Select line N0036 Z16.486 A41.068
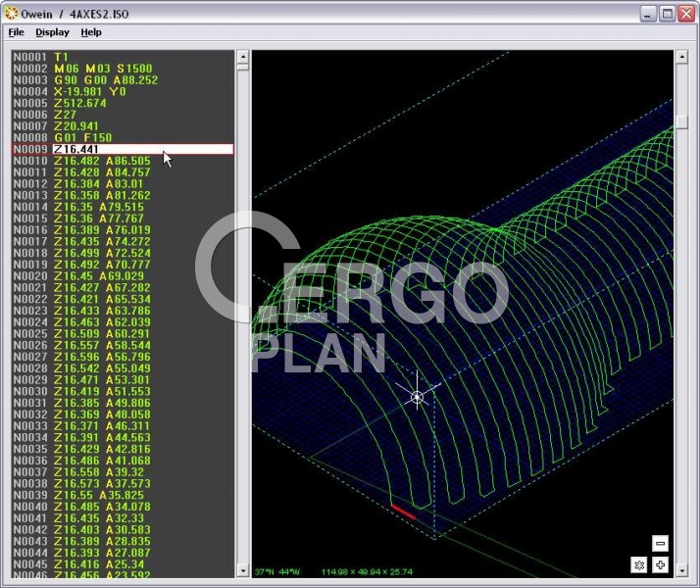The height and width of the screenshot is (588, 700). click(x=123, y=461)
